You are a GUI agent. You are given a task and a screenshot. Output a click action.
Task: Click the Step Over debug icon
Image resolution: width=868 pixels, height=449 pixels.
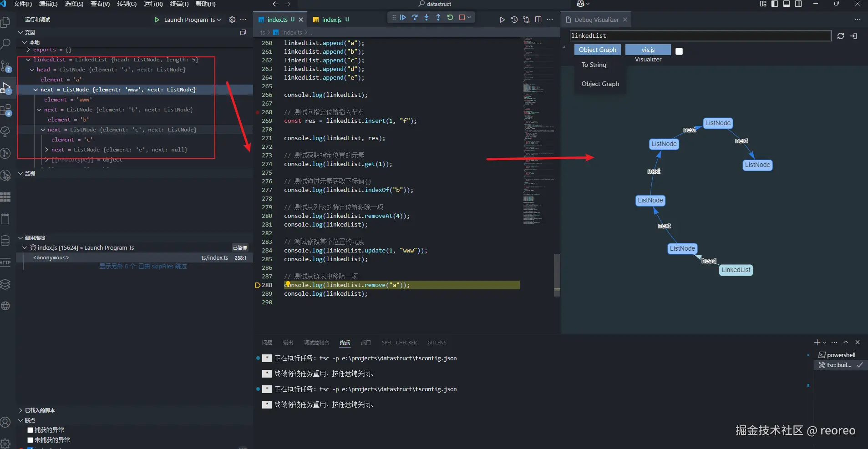[x=415, y=17]
